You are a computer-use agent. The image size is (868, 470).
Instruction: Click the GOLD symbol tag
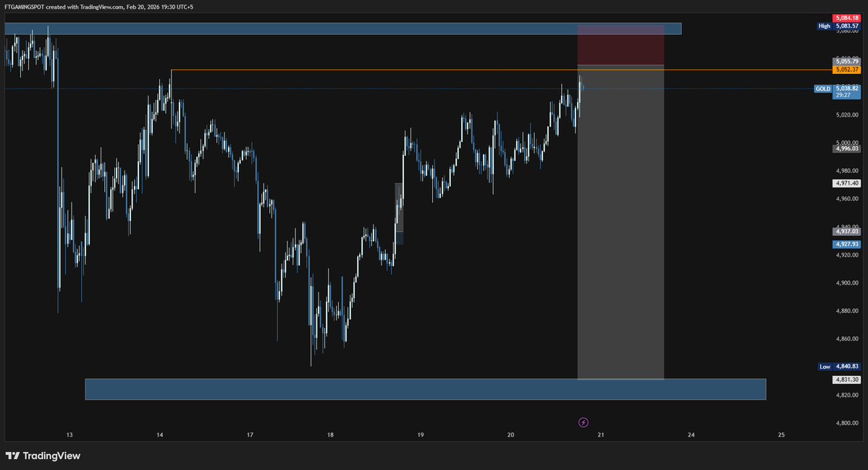822,88
